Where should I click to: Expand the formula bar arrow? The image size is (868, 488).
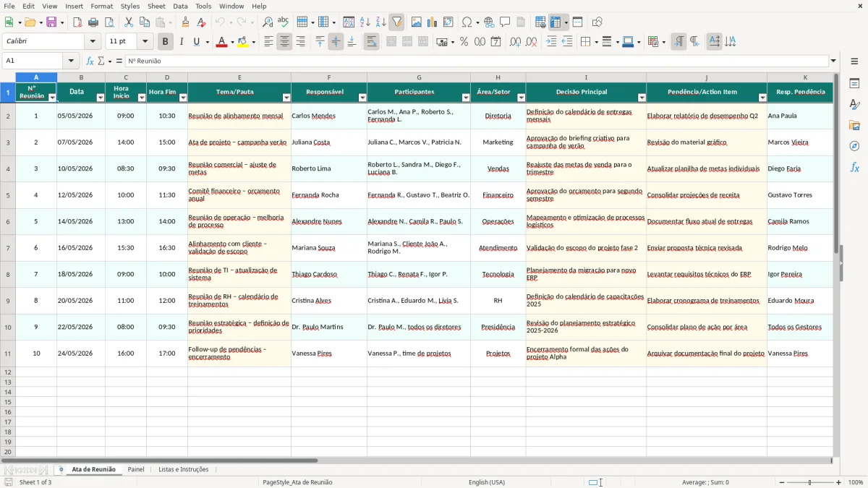click(x=833, y=61)
